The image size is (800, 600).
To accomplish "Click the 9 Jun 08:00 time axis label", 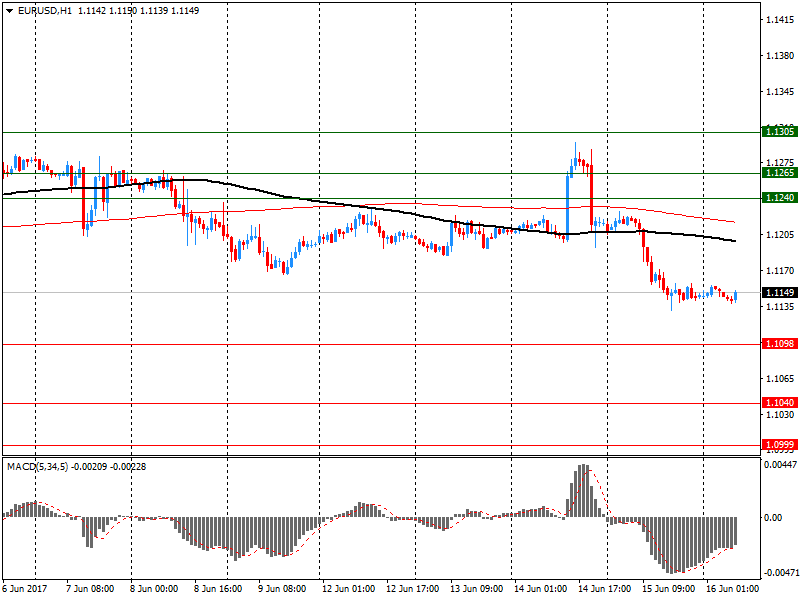I will point(282,589).
